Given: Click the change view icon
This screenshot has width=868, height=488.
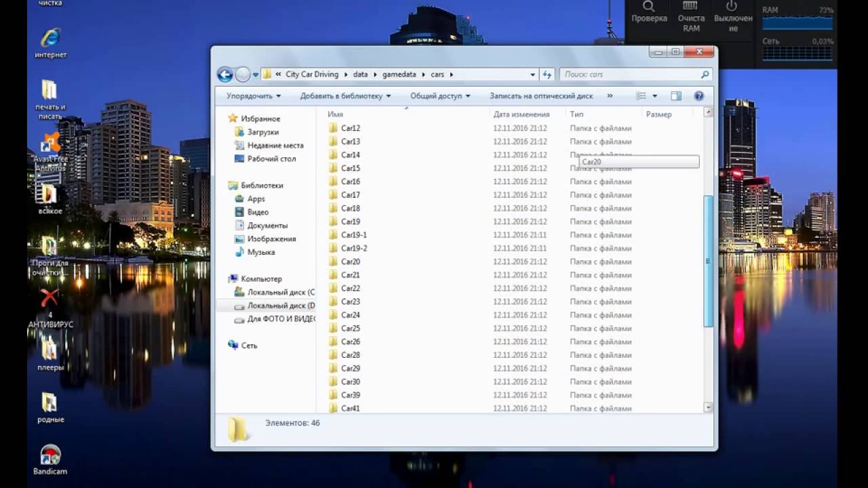Looking at the screenshot, I should (641, 96).
